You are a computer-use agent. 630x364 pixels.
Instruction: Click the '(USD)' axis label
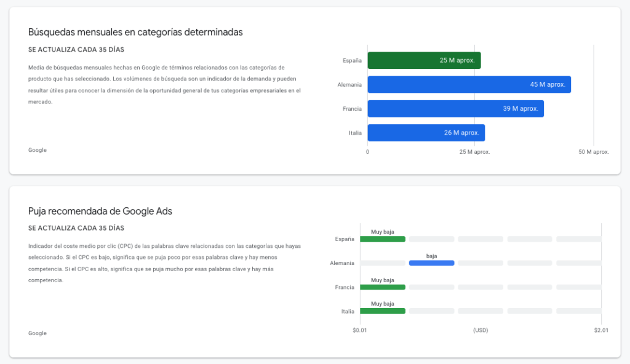click(x=480, y=330)
